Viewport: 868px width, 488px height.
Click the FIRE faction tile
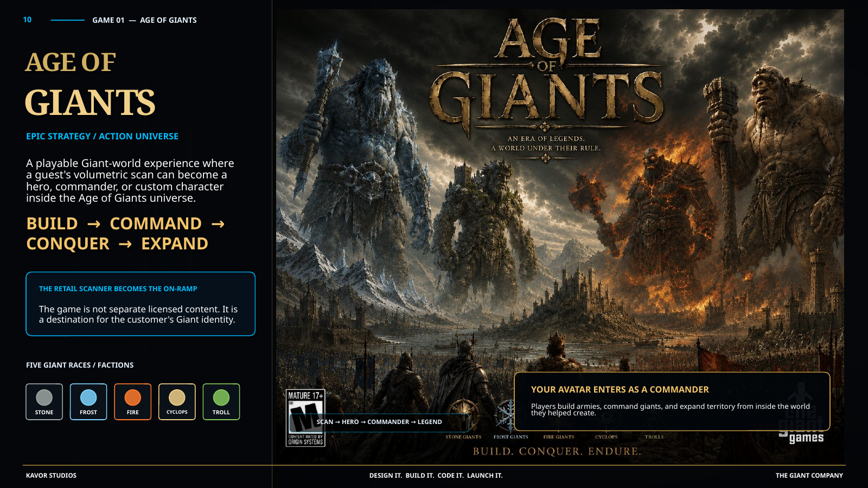pyautogui.click(x=133, y=402)
